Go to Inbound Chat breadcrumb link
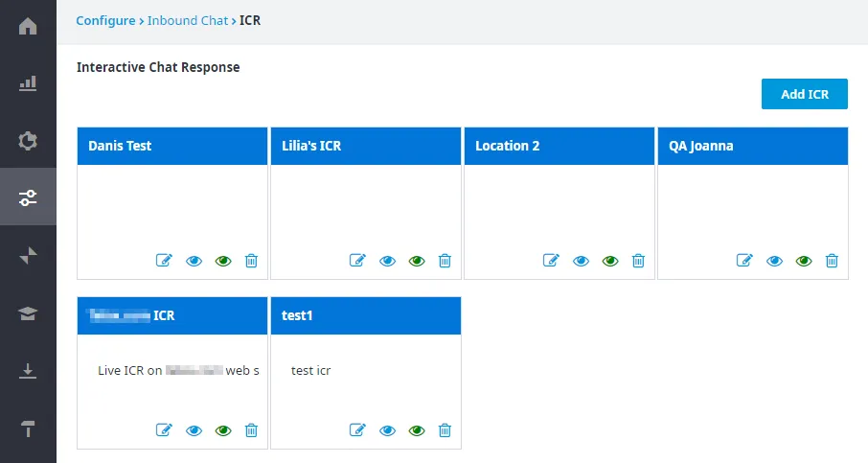Screen dimensions: 868x463 tap(188, 20)
